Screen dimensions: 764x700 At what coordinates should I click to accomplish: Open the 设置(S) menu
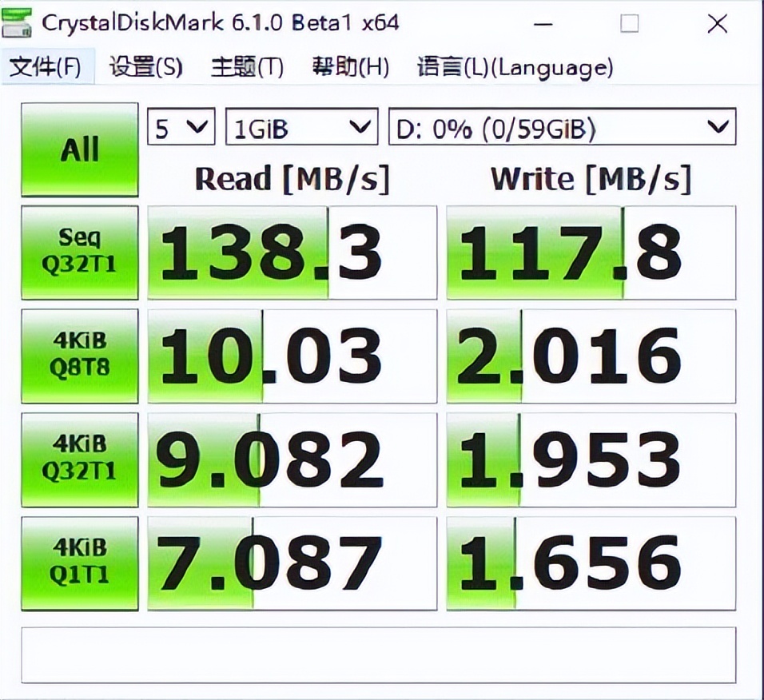145,67
